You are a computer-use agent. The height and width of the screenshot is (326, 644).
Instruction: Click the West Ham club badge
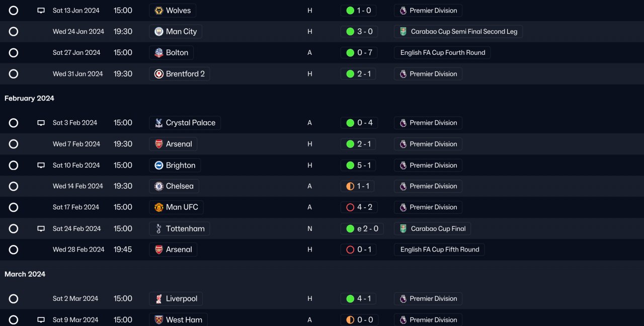158,320
